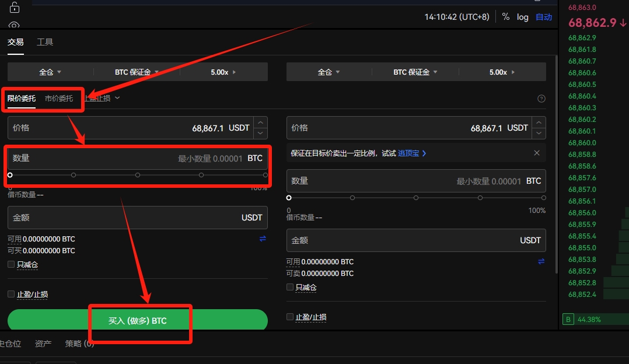Click the 买入 (做多) BTC button
This screenshot has height=364, width=629.
tap(138, 320)
